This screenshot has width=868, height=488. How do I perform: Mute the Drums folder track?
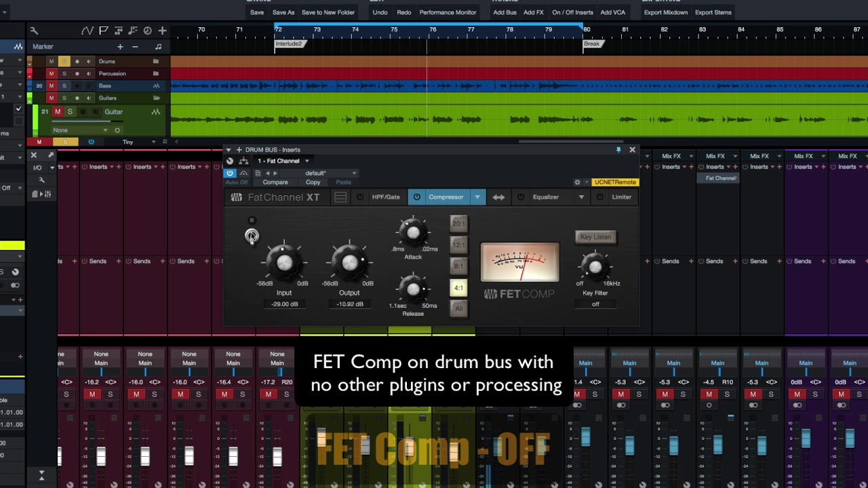(x=51, y=62)
